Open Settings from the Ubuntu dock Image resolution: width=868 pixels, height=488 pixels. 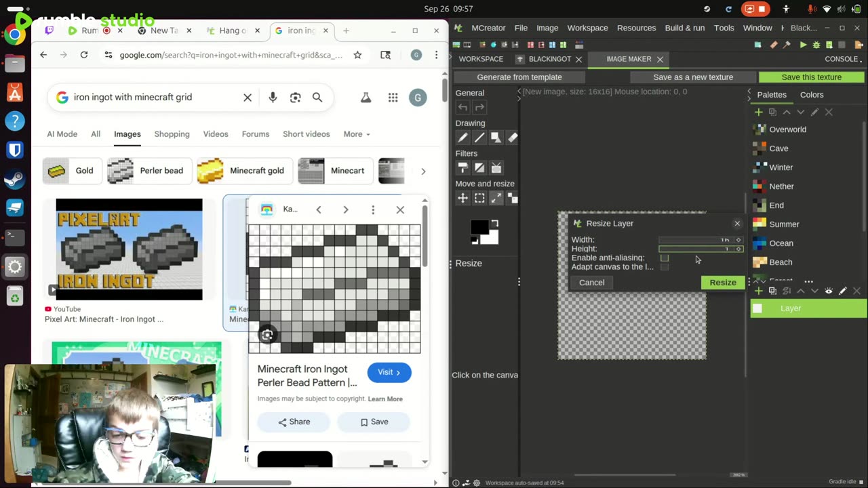click(15, 266)
